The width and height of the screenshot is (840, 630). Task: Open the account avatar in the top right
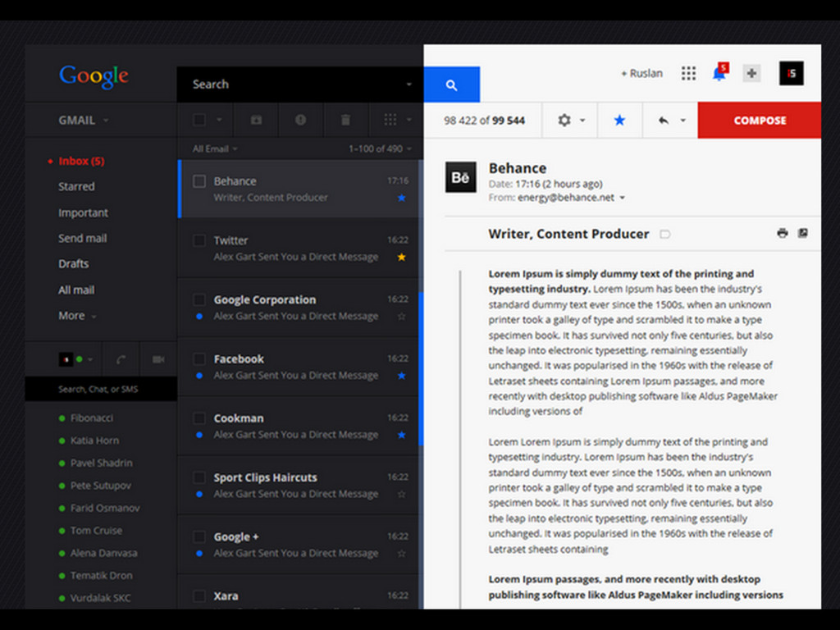(792, 73)
